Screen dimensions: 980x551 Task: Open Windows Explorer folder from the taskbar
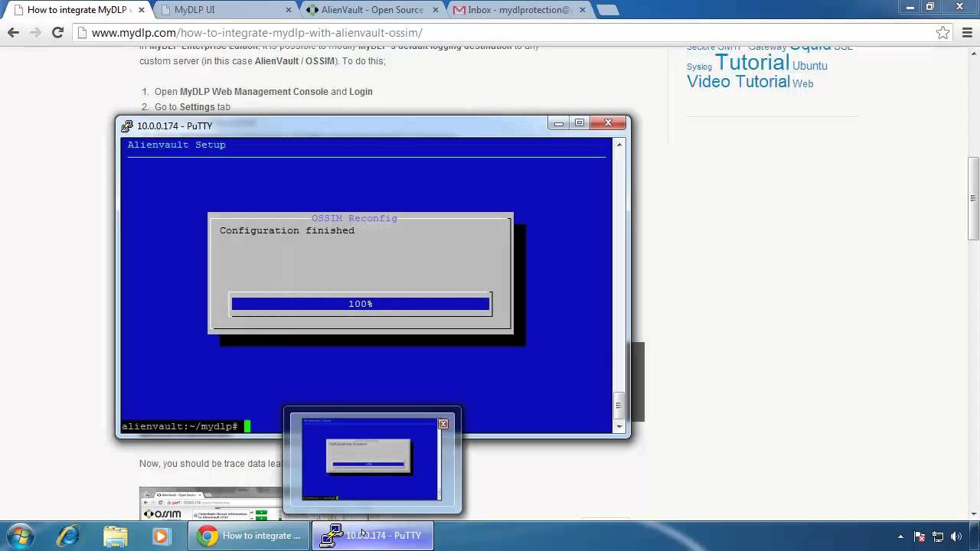(115, 536)
